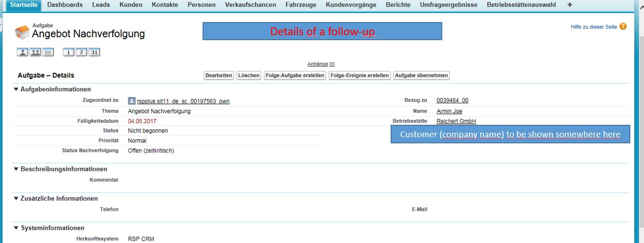Open the Anhänge [0] link
Viewport: 644px width, 243px height.
point(321,64)
